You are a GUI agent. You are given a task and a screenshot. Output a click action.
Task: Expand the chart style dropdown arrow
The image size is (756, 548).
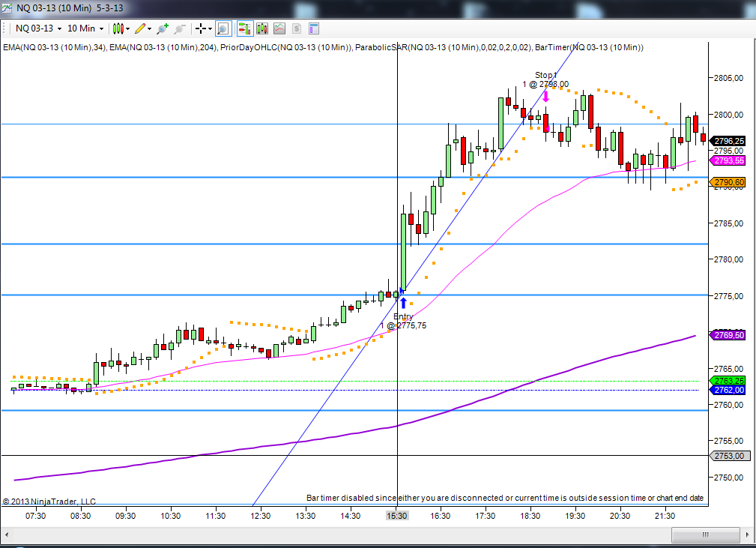pyautogui.click(x=128, y=29)
